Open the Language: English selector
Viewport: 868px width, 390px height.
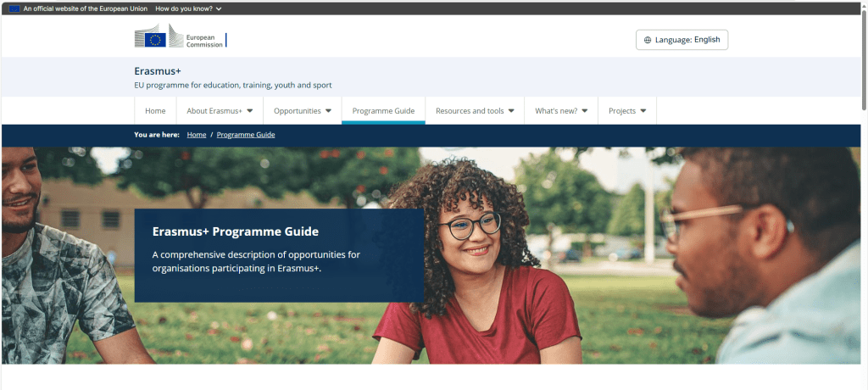[682, 40]
